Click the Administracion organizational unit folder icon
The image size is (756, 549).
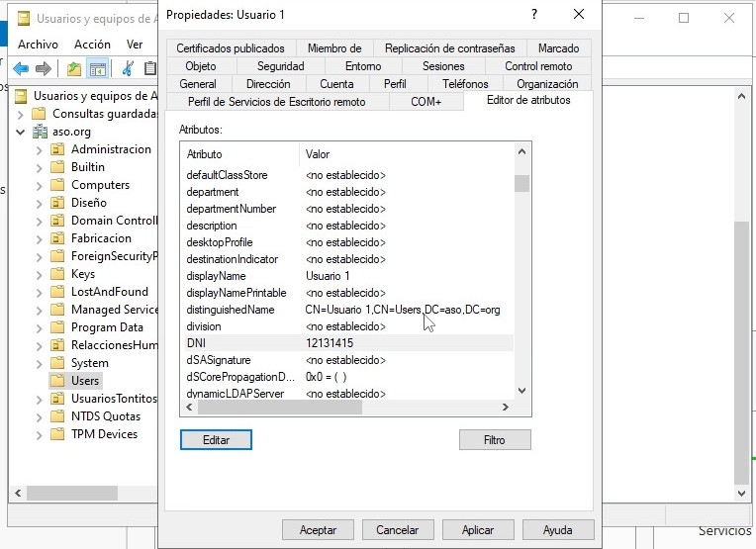(x=58, y=149)
